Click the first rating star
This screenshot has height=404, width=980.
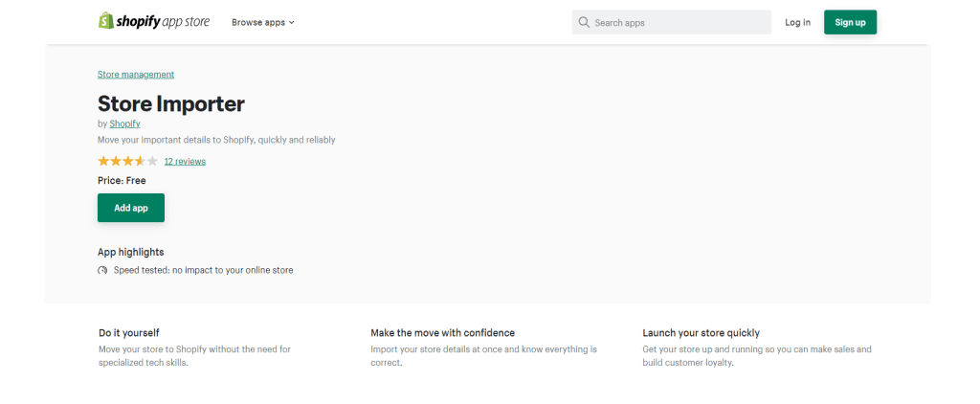103,162
